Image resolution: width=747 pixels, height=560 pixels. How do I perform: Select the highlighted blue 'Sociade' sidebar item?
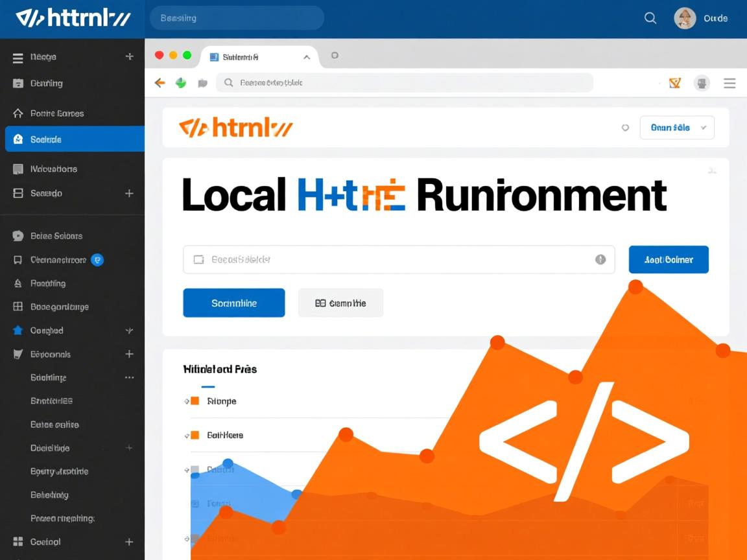[x=75, y=139]
